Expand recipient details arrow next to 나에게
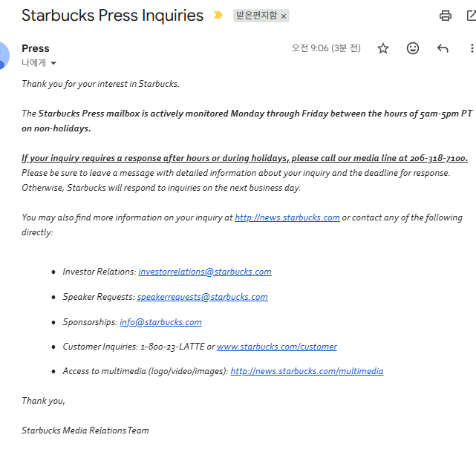Screen dimensions: 476x452 coord(53,63)
